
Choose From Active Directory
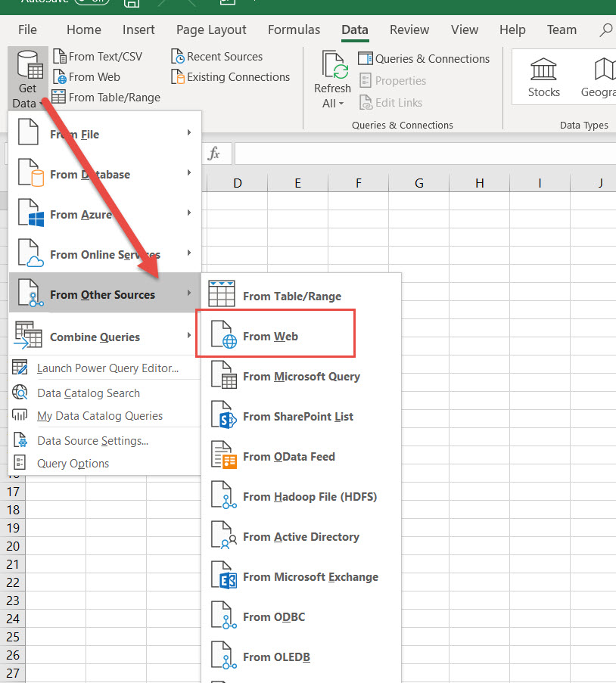(x=300, y=536)
